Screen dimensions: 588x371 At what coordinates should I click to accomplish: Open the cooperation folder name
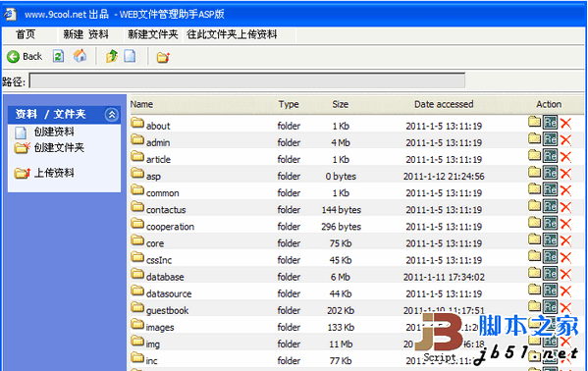coord(170,227)
